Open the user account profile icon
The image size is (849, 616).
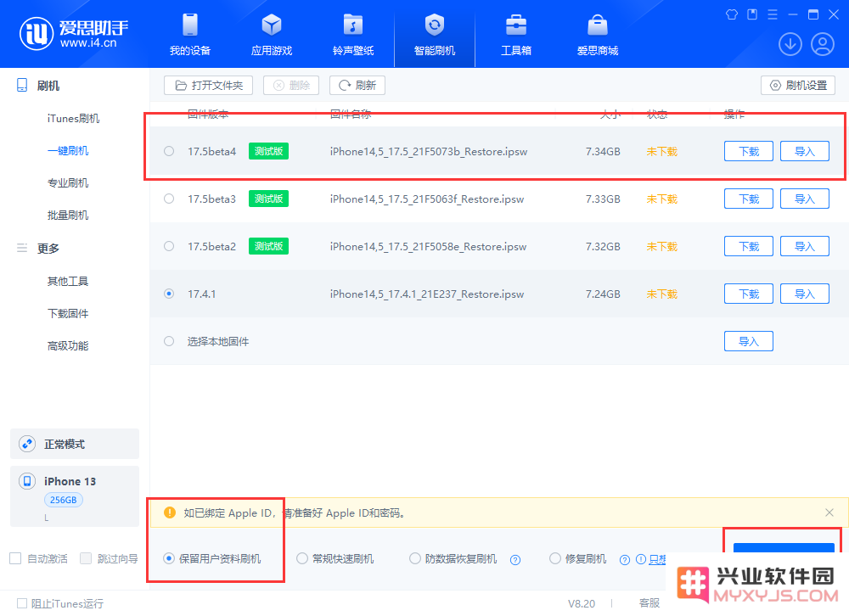[822, 44]
